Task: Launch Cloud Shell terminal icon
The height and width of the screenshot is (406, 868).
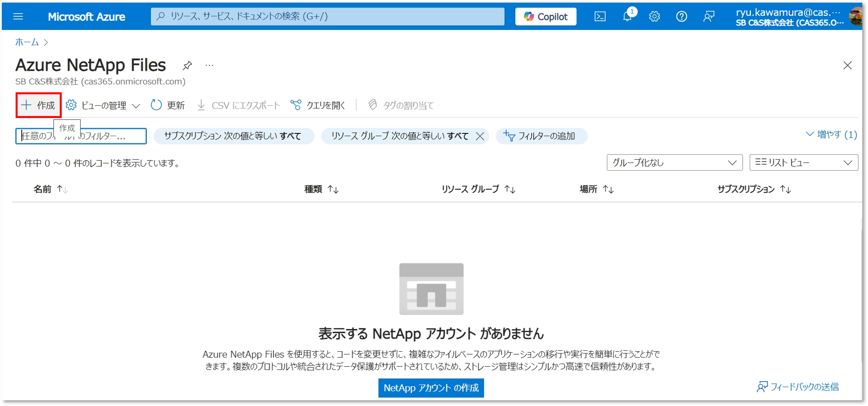Action: 600,16
